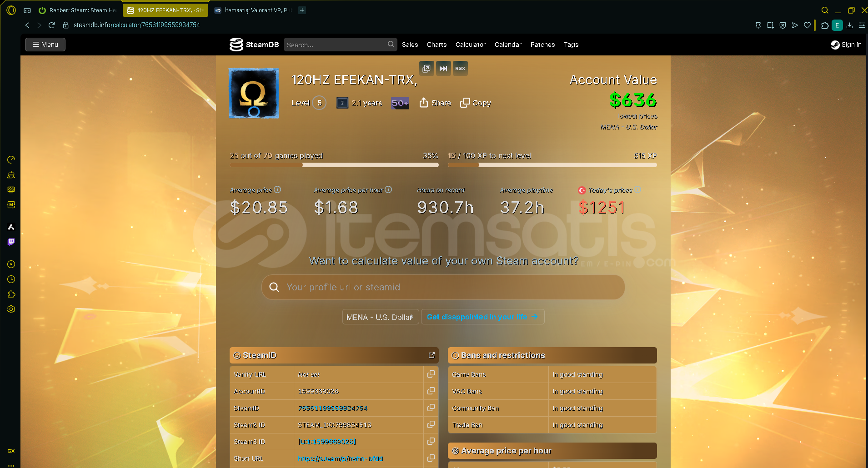Click the info icon beside Average price per hour
Screen dimensions: 868x468
(x=388, y=189)
